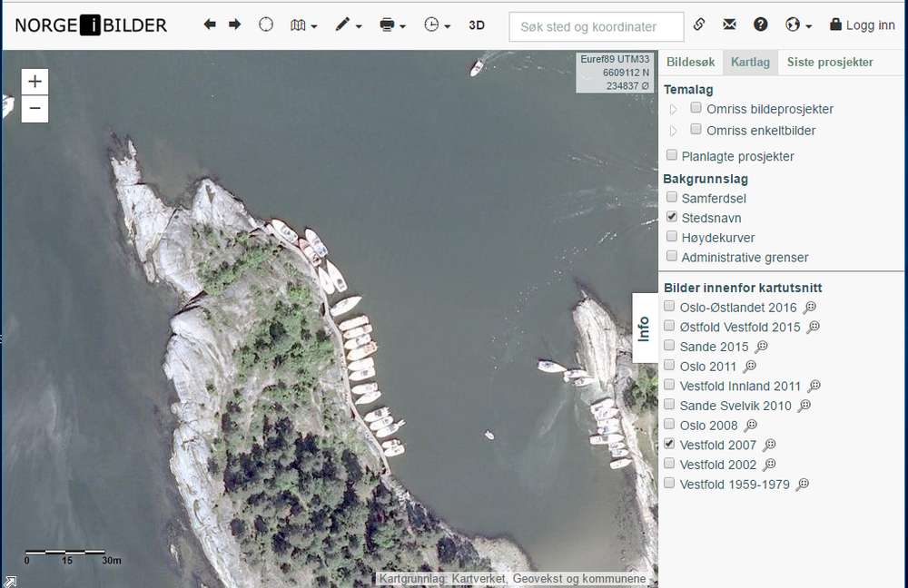Viewport: 908px width, 588px height.
Task: Open the Siste prosjekter tab
Action: (830, 62)
